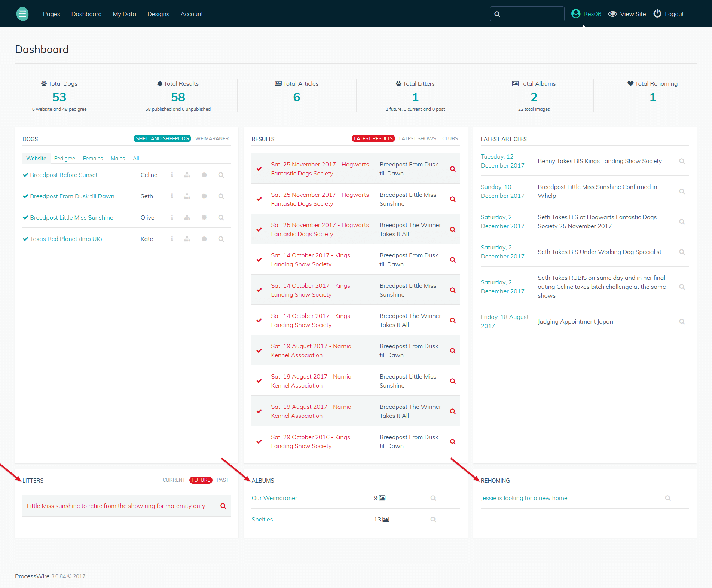Click magnifier for Judging Appointment Japan article
The height and width of the screenshot is (588, 712).
click(x=682, y=321)
